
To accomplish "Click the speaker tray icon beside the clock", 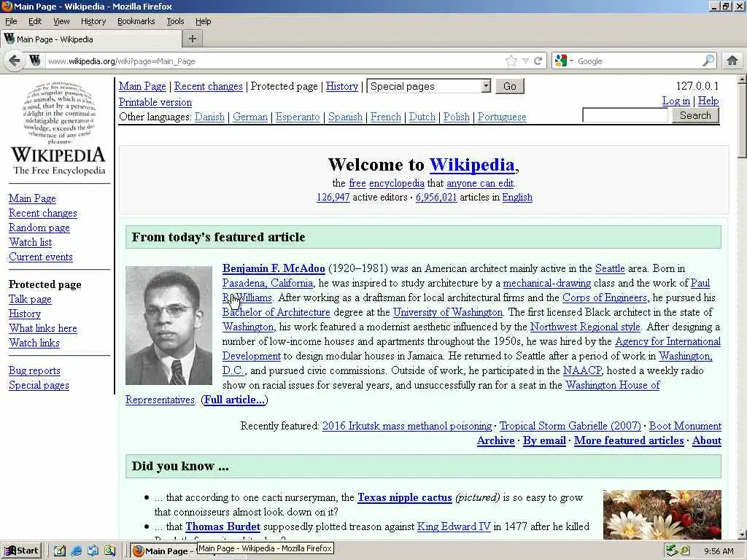I will pos(684,551).
